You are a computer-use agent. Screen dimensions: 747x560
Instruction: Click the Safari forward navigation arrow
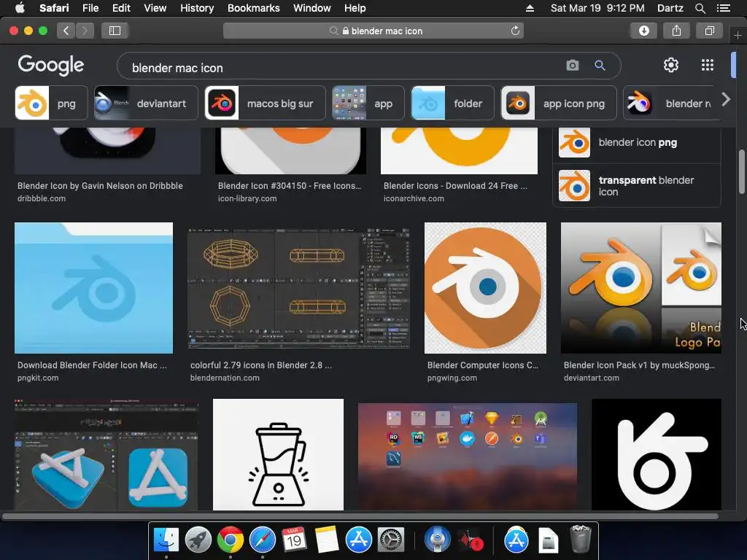(x=85, y=31)
